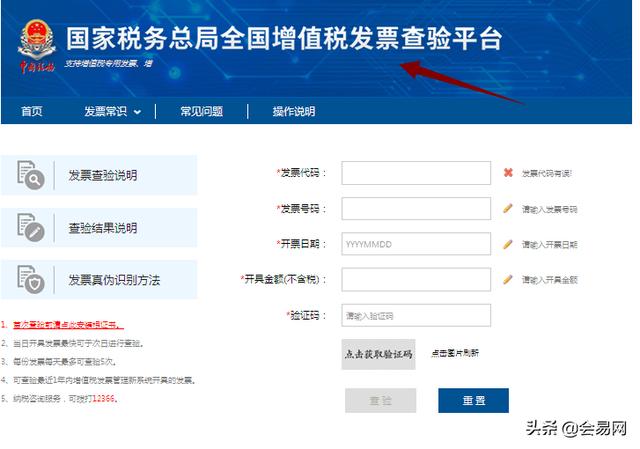Click the 12366 hotline number text
This screenshot has height=449, width=640.
(x=103, y=398)
